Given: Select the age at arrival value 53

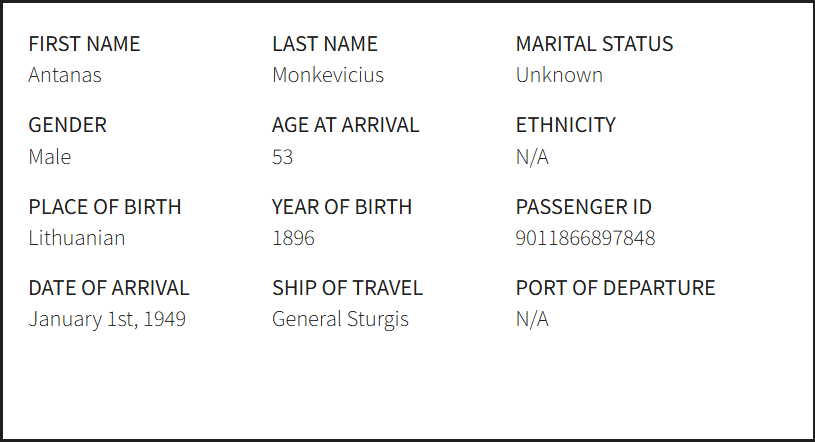Looking at the screenshot, I should pos(283,157).
